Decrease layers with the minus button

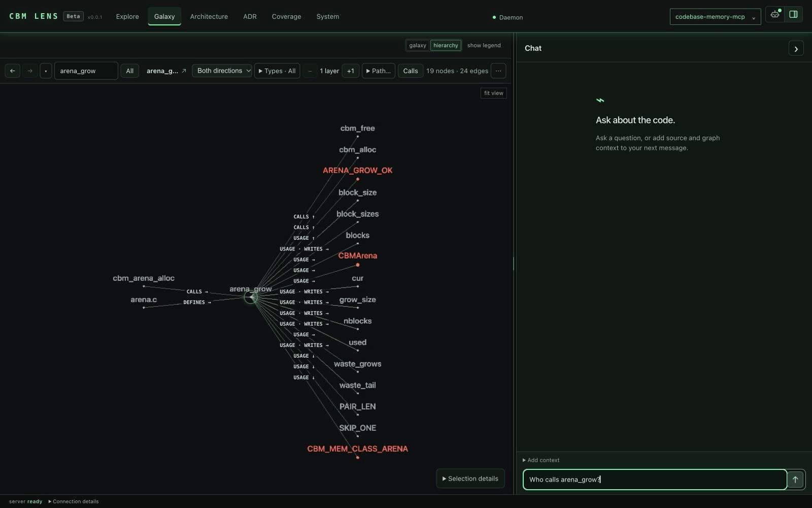[x=310, y=71]
